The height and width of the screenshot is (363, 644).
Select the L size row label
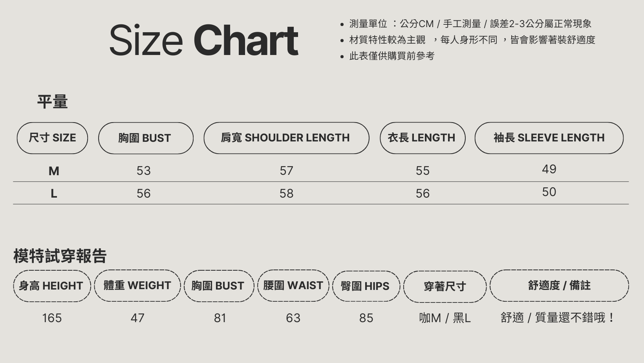pyautogui.click(x=54, y=193)
